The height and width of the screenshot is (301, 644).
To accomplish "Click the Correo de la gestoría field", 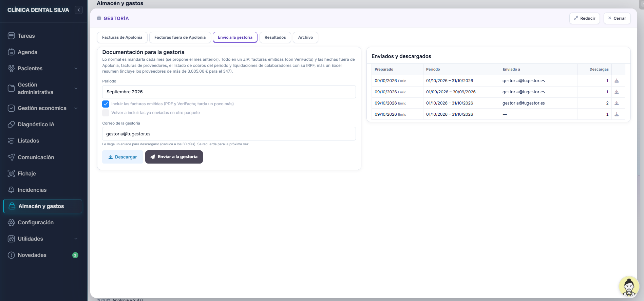I will click(229, 134).
